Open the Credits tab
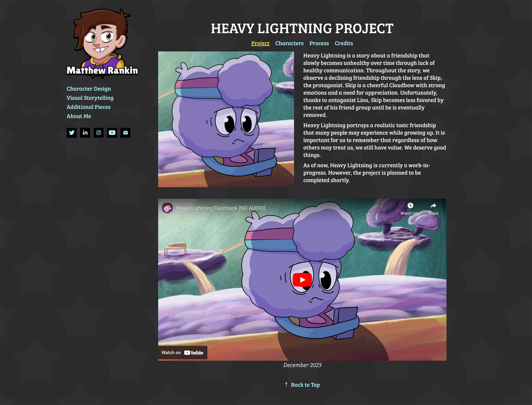Screen dimensions: 532x405 click(344, 43)
